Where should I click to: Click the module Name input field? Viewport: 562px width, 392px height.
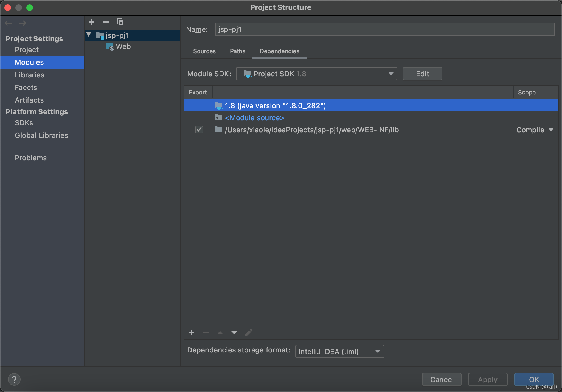(x=384, y=29)
